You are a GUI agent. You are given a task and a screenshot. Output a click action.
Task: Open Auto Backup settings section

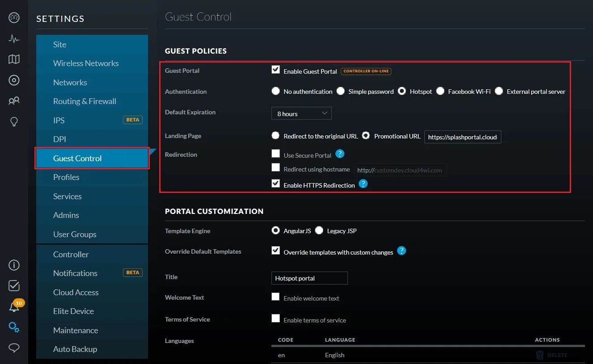(x=75, y=349)
